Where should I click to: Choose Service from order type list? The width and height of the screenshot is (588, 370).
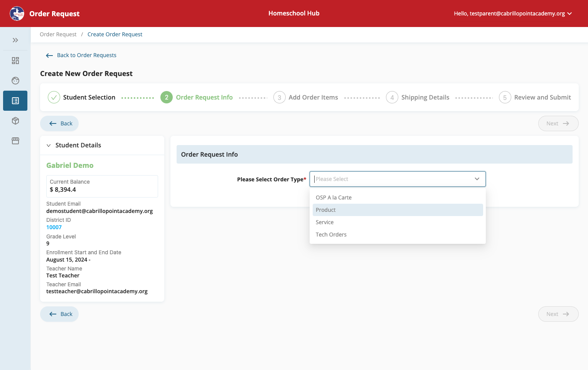click(x=398, y=222)
